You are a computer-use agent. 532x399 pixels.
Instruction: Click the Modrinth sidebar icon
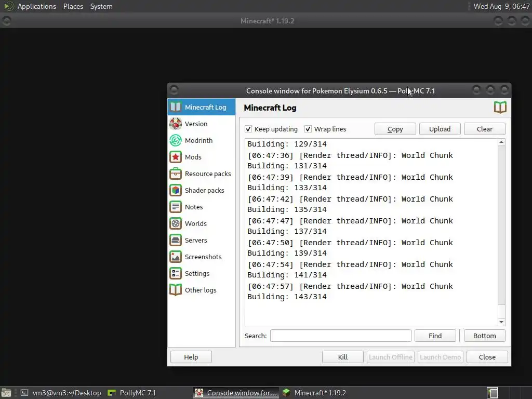pos(176,140)
